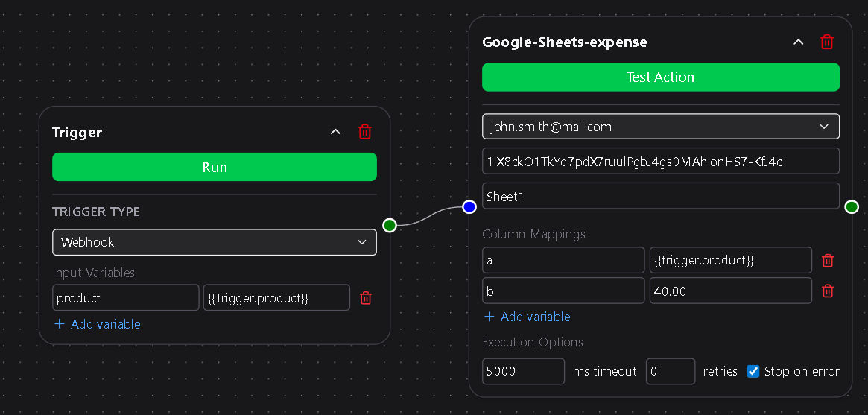Click the Test Action button

[x=661, y=77]
